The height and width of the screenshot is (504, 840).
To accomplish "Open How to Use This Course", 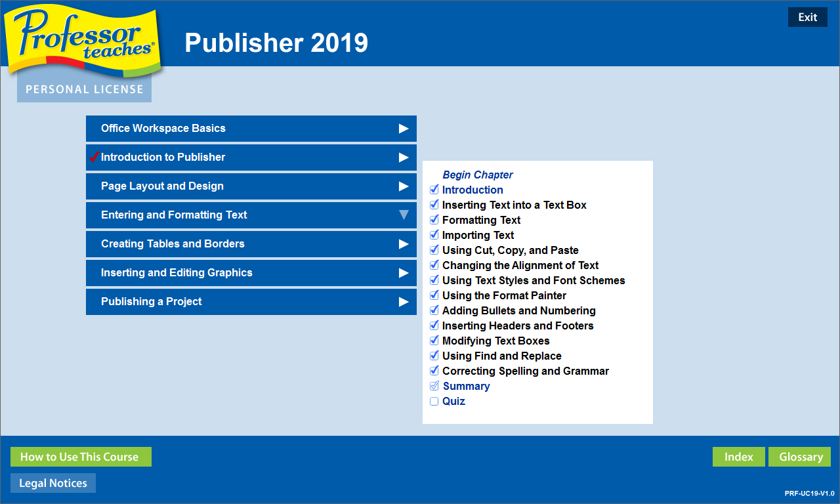I will coord(81,457).
